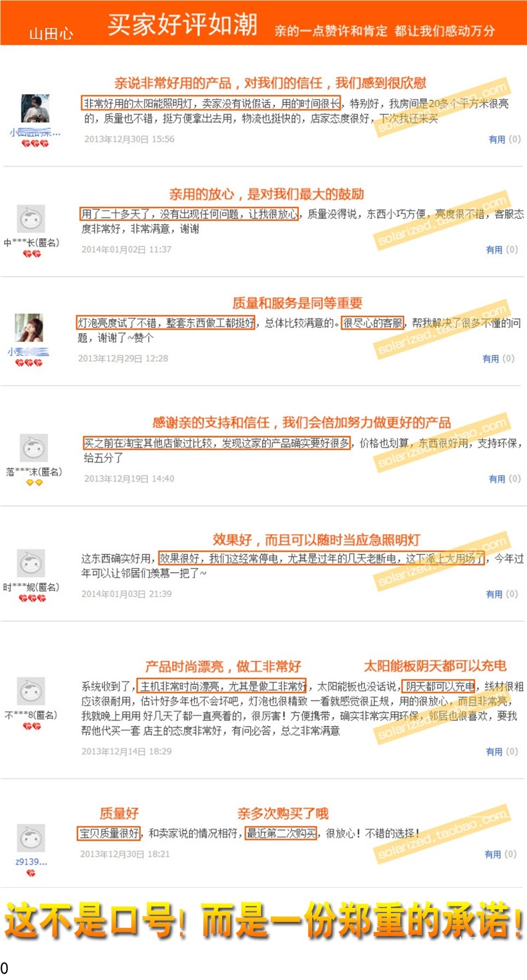Viewport: 527px width, 980px height.
Task: Click the default avatar of 不***8
Action: [31, 692]
